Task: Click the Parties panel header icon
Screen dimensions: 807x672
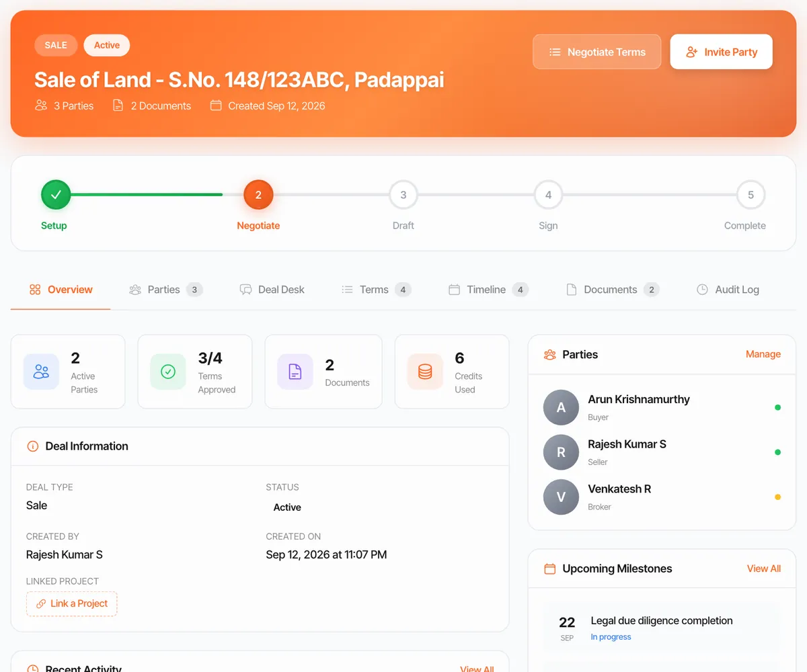Action: coord(549,355)
